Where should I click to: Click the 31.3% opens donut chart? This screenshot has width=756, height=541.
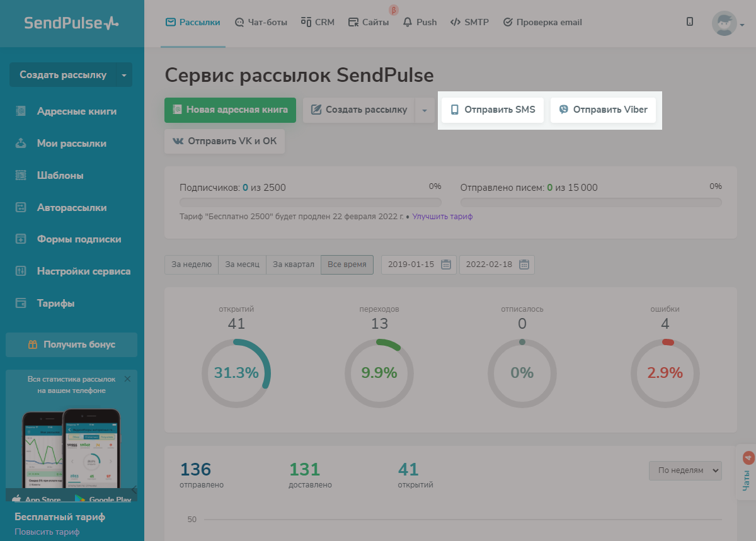point(236,373)
